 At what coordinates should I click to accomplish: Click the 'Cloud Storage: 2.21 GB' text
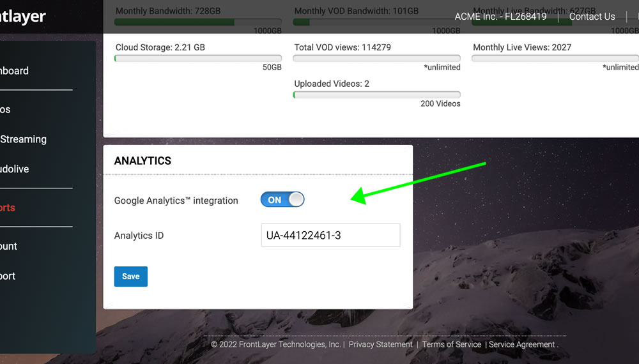pos(160,47)
